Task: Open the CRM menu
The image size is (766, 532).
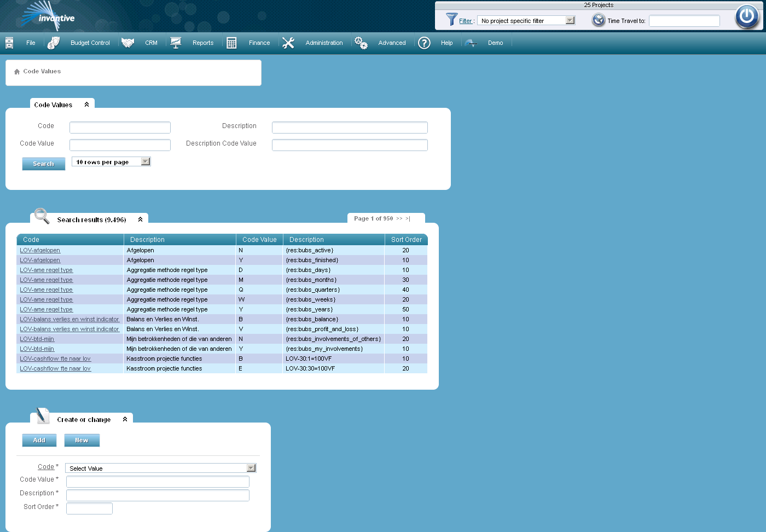Action: click(x=151, y=43)
